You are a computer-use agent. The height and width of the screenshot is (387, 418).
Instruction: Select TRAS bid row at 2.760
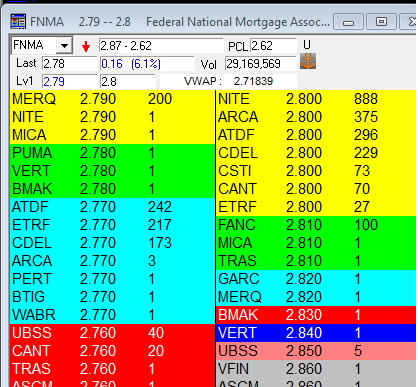(113, 369)
